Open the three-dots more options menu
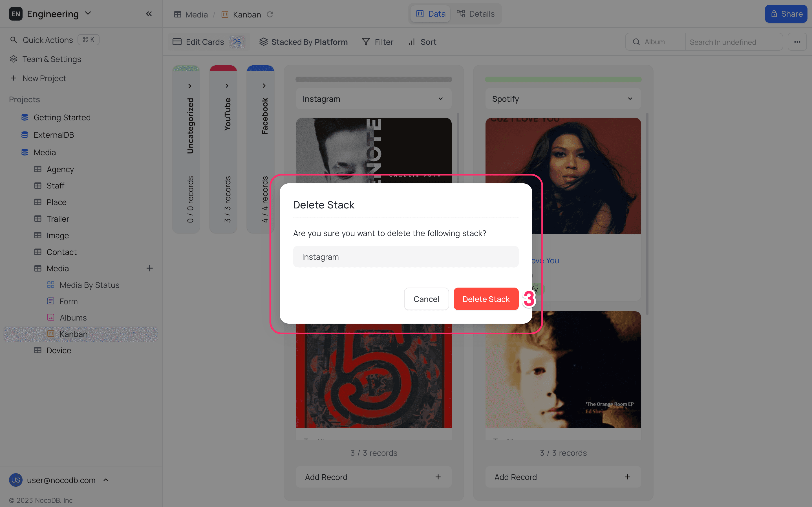 [x=797, y=42]
